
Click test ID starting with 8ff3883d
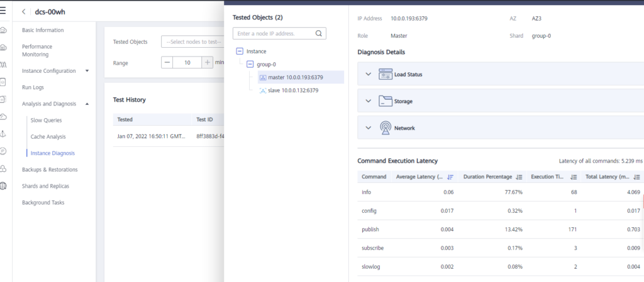pos(210,136)
